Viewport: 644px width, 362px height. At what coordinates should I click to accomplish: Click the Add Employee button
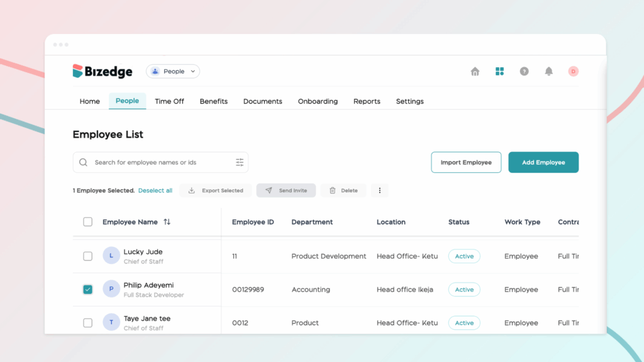coord(543,162)
